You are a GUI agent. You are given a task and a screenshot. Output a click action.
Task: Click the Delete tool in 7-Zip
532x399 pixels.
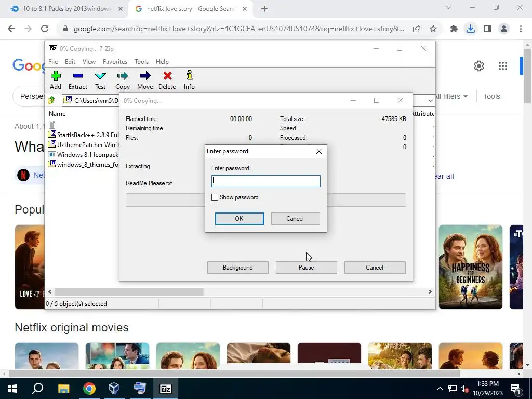[x=167, y=81]
